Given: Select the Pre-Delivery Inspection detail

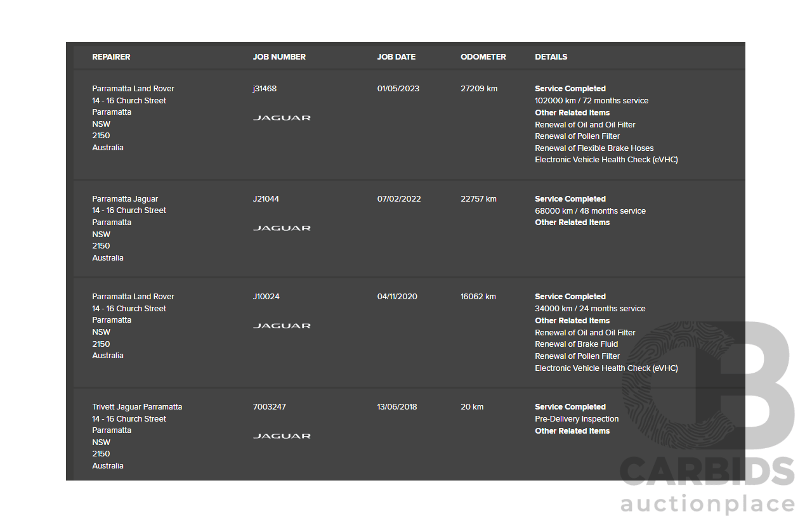Looking at the screenshot, I should pos(577,419).
